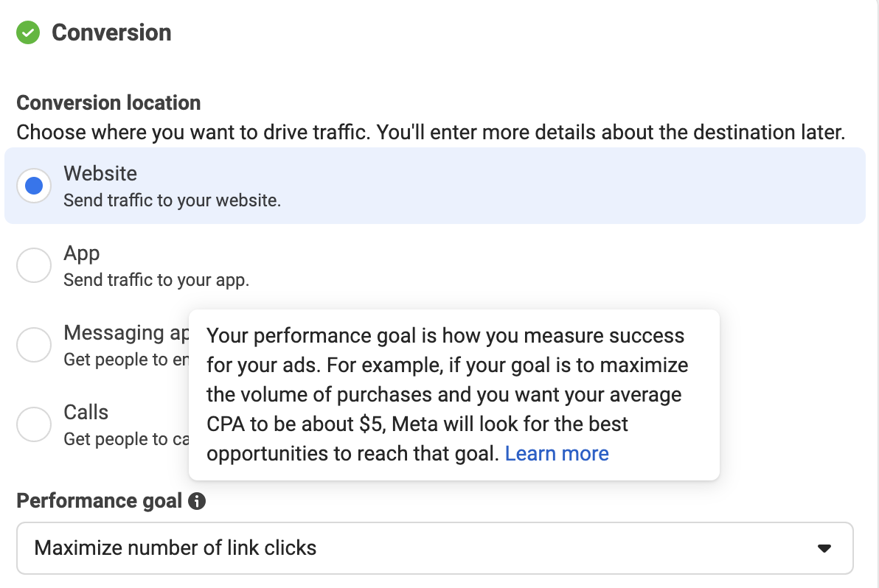879x588 pixels.
Task: Open the Maximize number of link clicks field
Action: 435,548
